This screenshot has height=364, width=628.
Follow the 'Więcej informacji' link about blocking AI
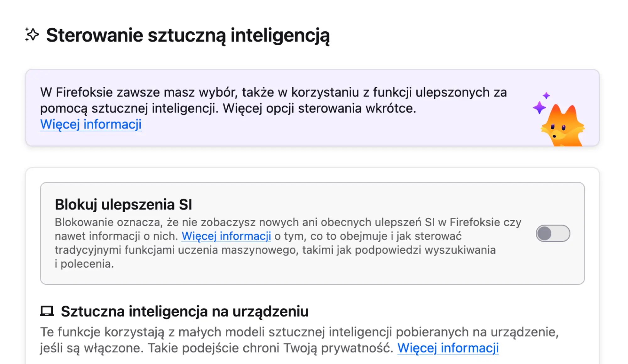coord(226,236)
